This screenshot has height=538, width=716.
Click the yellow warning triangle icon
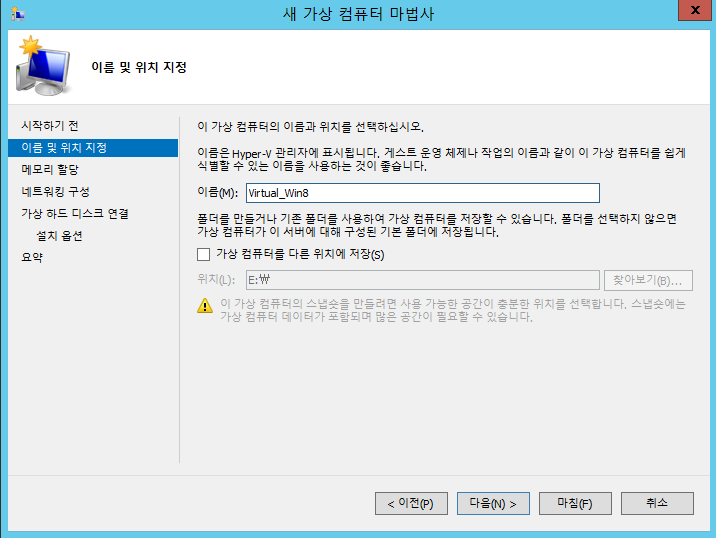tap(205, 306)
